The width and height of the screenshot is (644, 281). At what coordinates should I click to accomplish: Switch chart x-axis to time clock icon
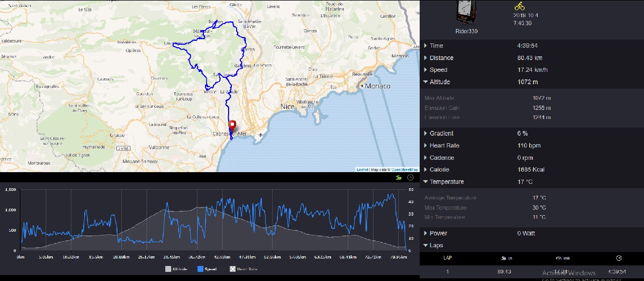coord(411,178)
